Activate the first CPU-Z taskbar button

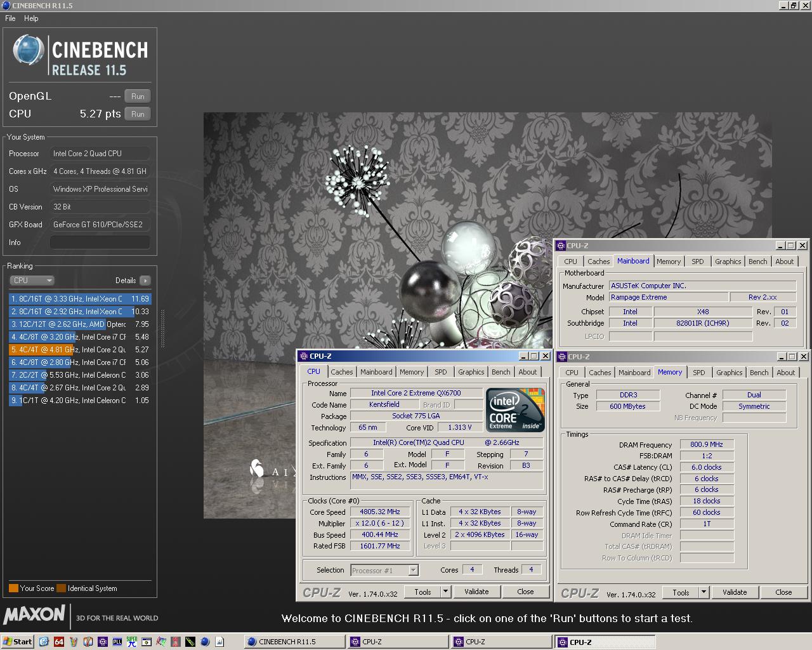[398, 642]
